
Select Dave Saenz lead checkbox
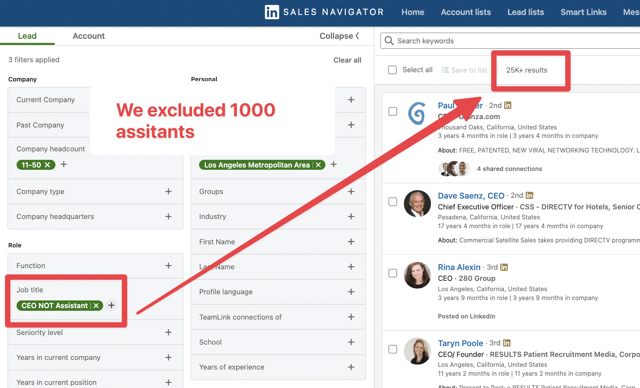tap(393, 202)
